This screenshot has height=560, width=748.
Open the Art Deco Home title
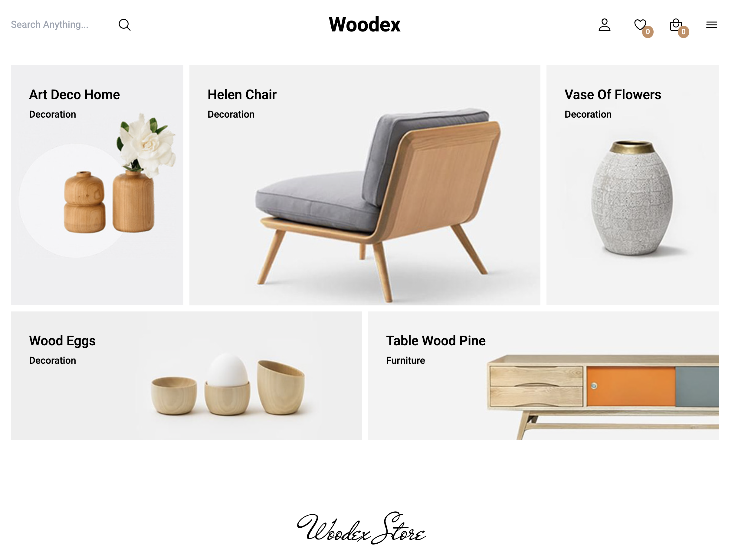point(74,95)
